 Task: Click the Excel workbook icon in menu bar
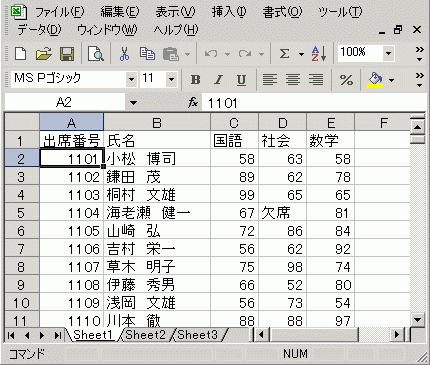click(x=18, y=12)
